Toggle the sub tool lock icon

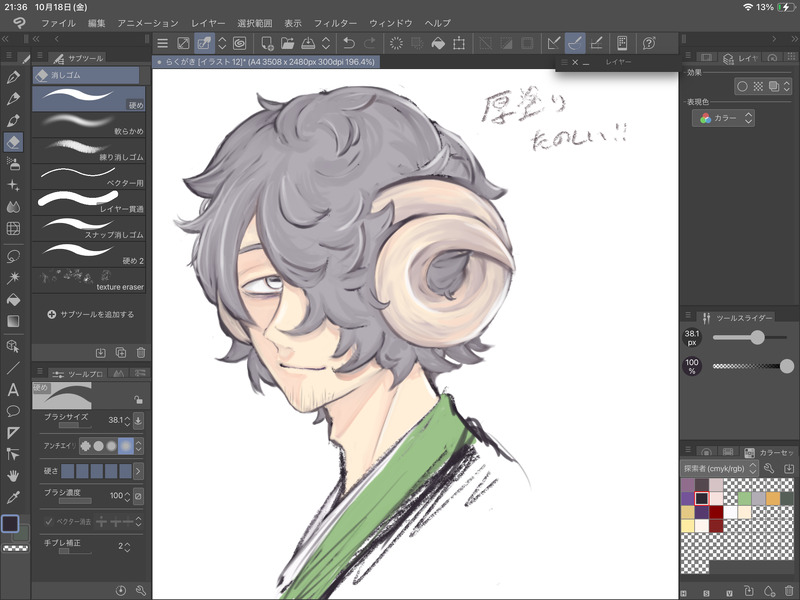[138, 399]
